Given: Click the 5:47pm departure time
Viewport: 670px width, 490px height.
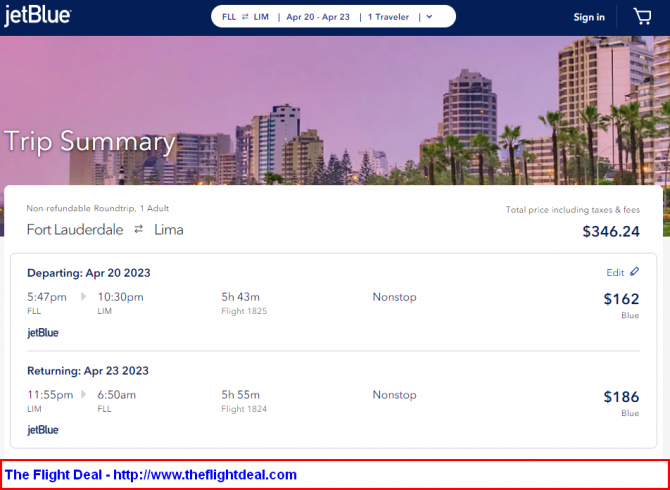Looking at the screenshot, I should point(47,297).
